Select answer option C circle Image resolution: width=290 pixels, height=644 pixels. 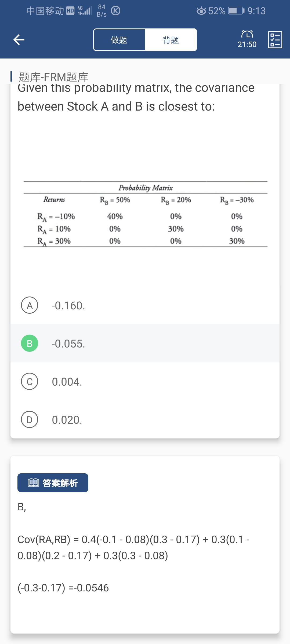30,381
